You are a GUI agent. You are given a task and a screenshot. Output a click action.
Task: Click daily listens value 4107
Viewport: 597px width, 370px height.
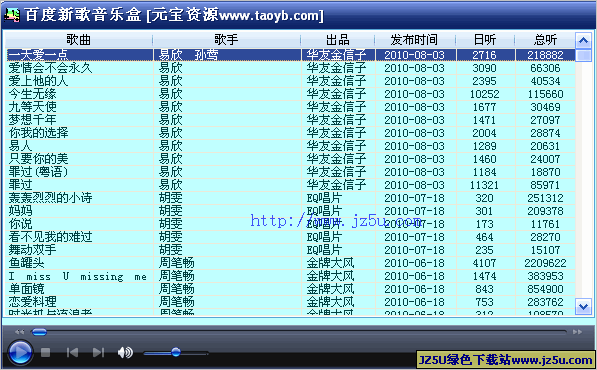tap(484, 263)
